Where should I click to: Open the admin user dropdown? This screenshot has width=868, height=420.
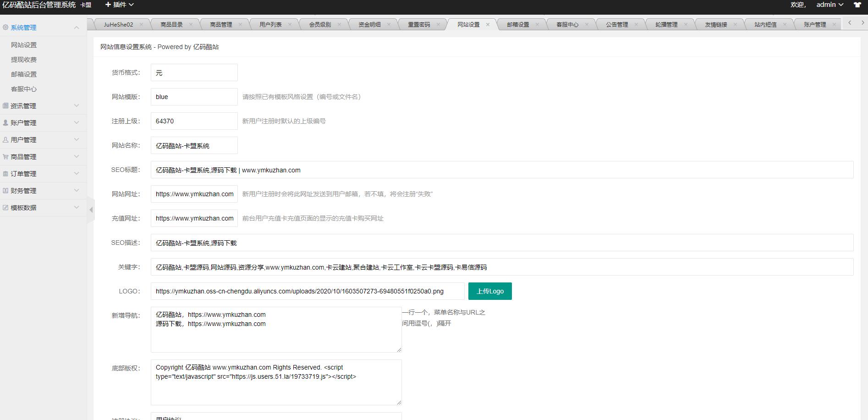[830, 5]
